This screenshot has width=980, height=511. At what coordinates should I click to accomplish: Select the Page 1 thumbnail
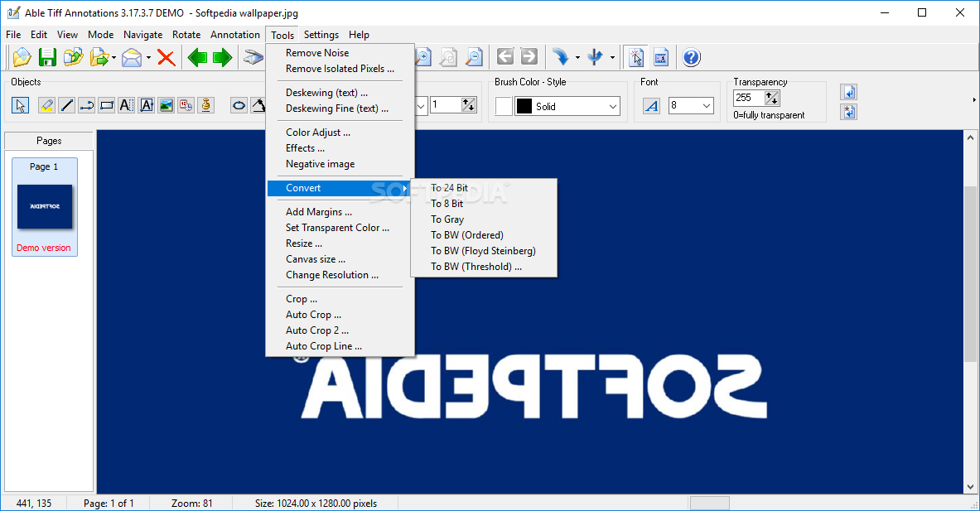pos(45,207)
